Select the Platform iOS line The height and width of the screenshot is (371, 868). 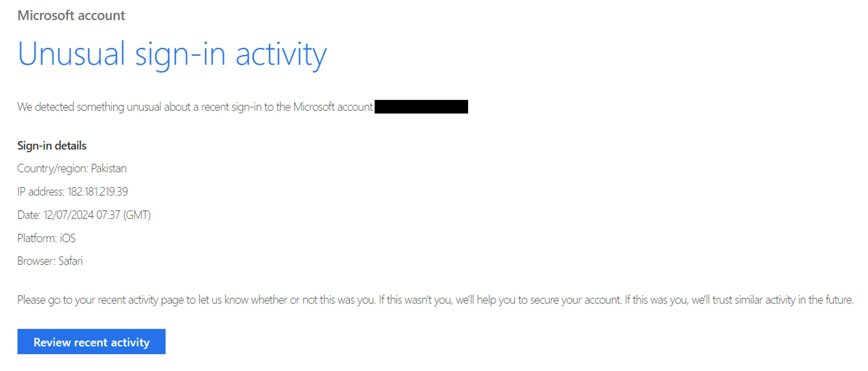tap(47, 238)
